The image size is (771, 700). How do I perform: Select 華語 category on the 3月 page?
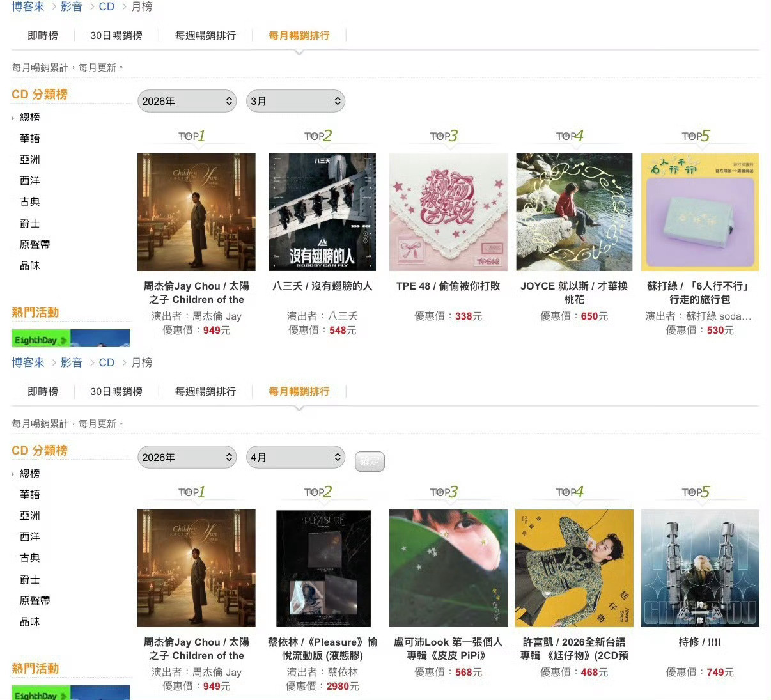(30, 138)
